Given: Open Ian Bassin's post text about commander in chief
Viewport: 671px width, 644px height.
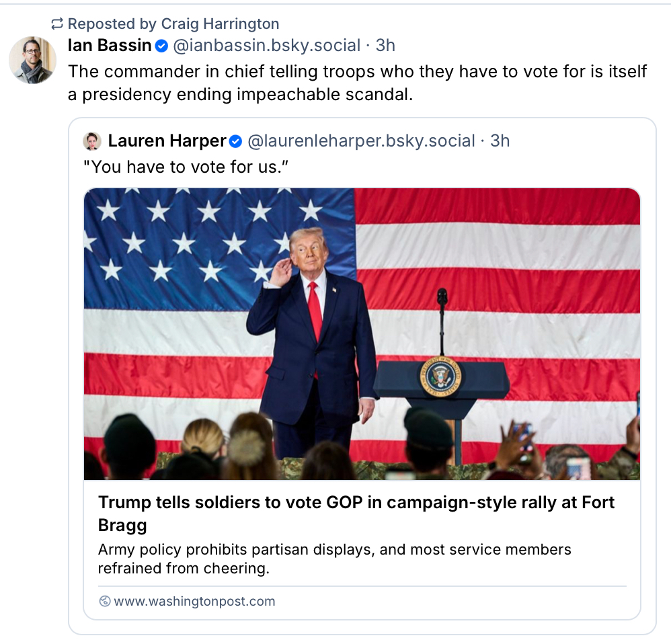Looking at the screenshot, I should pyautogui.click(x=357, y=82).
